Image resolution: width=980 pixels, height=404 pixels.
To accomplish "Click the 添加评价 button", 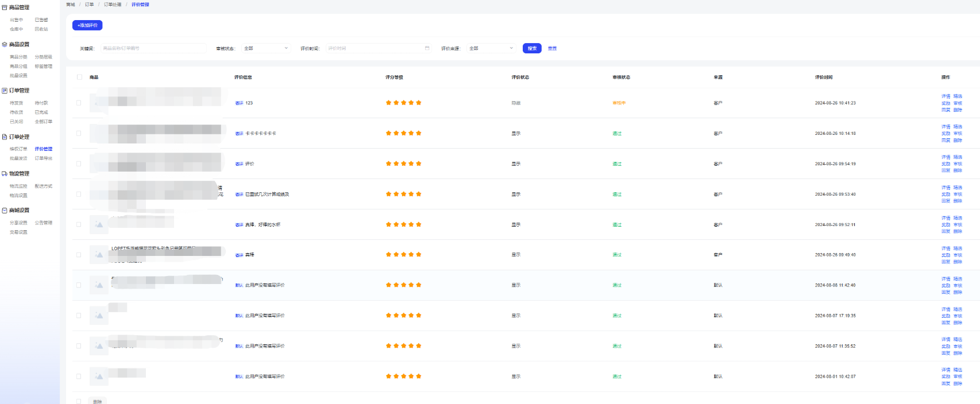I will [x=87, y=25].
